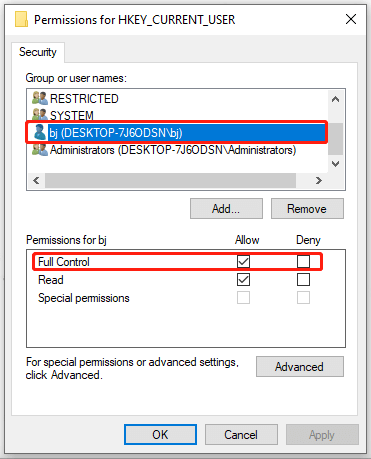371x459 pixels.
Task: Remove the selected user bj
Action: 307,209
